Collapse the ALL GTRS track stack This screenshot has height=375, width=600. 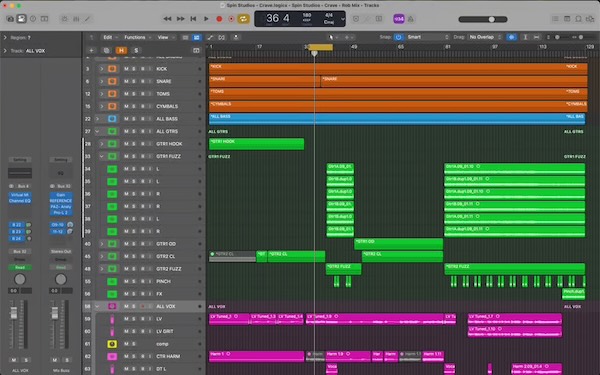pyautogui.click(x=97, y=131)
